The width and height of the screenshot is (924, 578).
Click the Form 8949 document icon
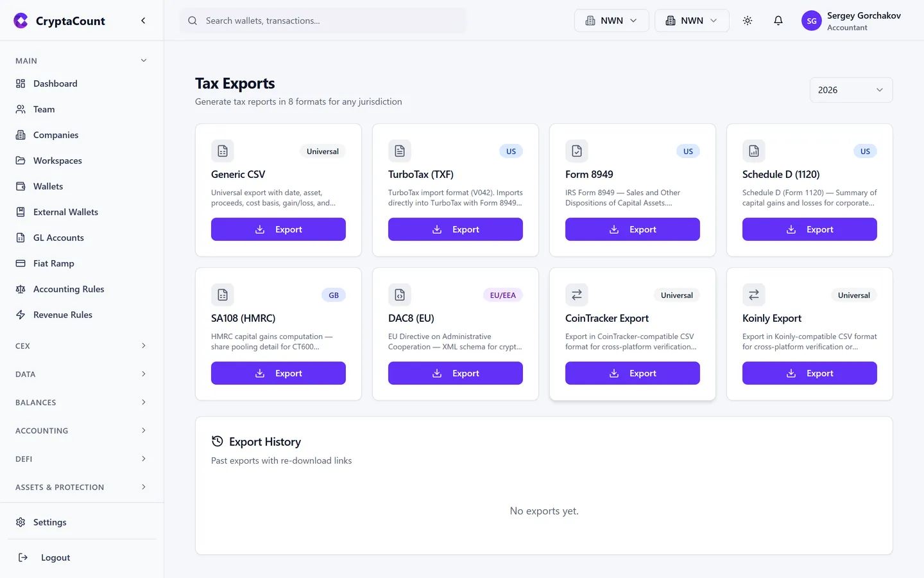tap(577, 151)
